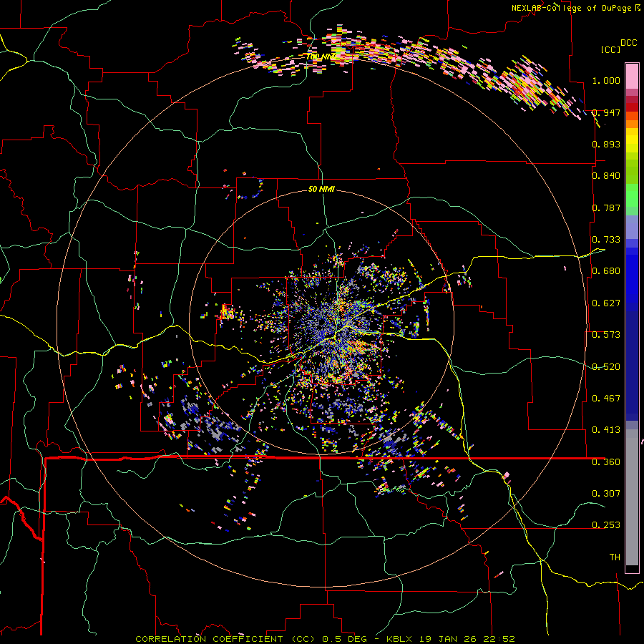The width and height of the screenshot is (644, 644).
Task: Select the 0.627 scale value
Action: [606, 303]
